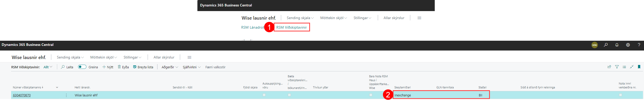Open row options dots for 6304070870

pyautogui.click(x=66, y=95)
